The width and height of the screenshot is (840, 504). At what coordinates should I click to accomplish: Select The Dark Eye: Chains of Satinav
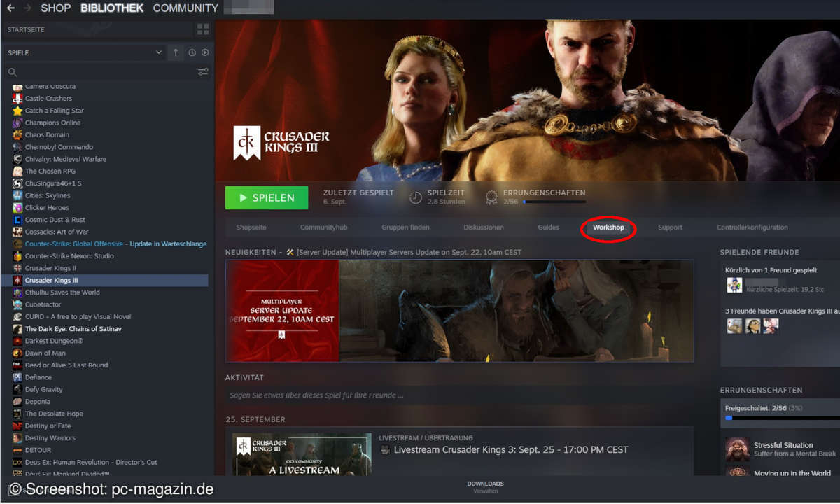[73, 329]
